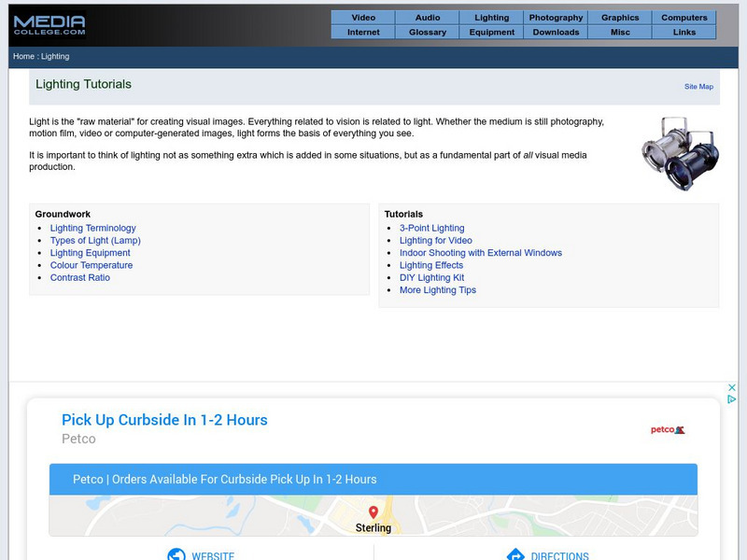This screenshot has width=747, height=560.
Task: Open the Lighting for Video tutorial
Action: (x=436, y=241)
